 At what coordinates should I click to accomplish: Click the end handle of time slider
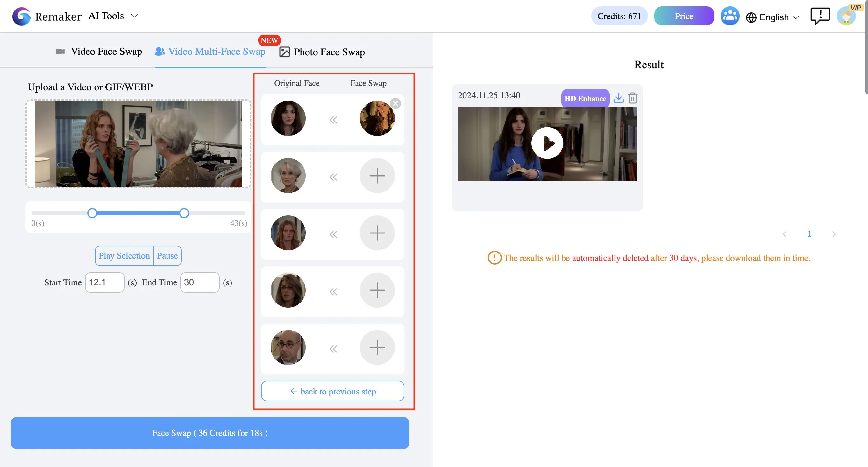pos(184,213)
